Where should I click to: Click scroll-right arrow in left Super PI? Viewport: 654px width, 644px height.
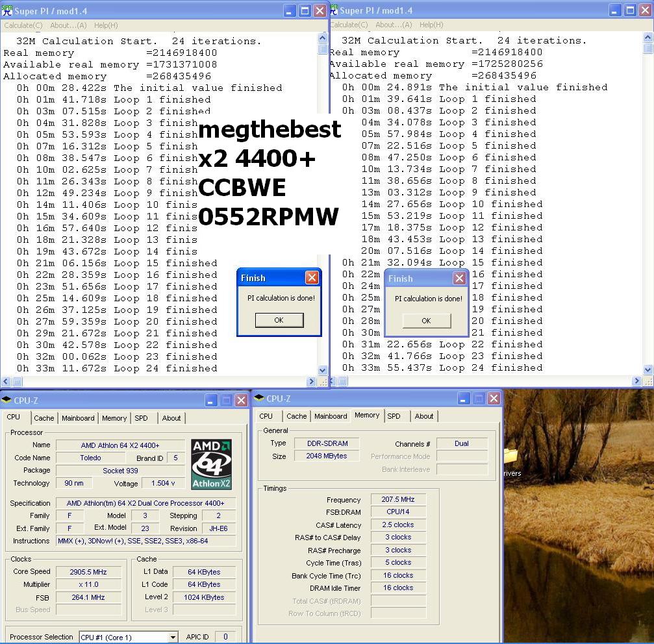(x=311, y=381)
